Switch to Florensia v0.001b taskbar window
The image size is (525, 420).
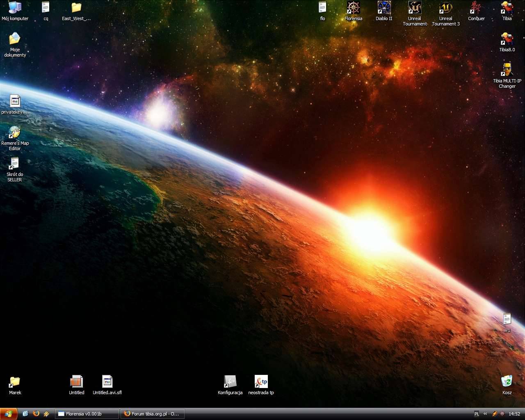[87, 414]
